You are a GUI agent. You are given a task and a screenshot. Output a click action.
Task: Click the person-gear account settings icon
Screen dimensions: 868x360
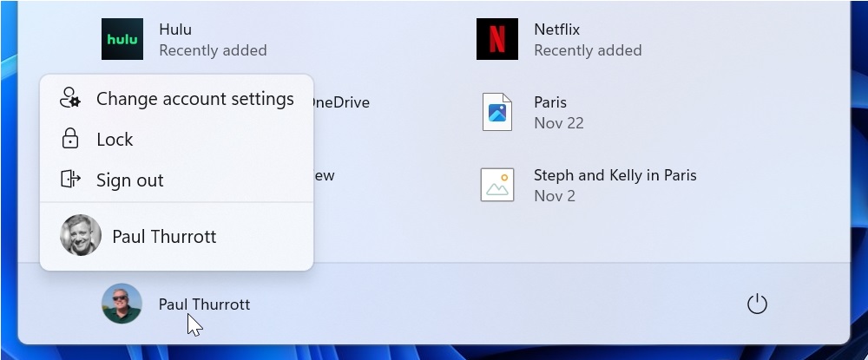point(69,98)
